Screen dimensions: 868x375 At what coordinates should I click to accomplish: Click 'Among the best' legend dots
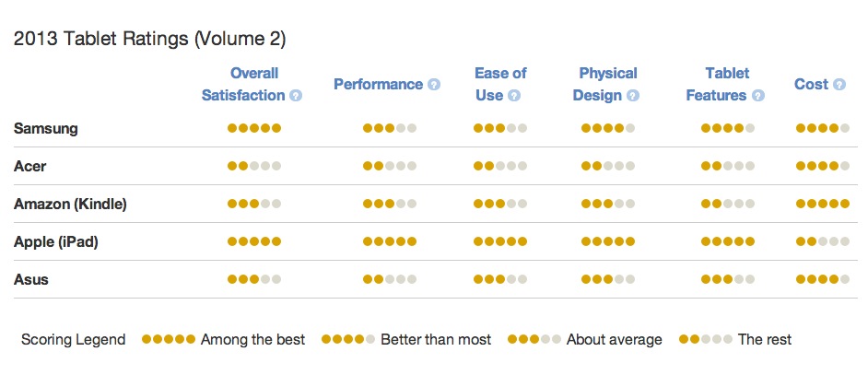tap(169, 339)
